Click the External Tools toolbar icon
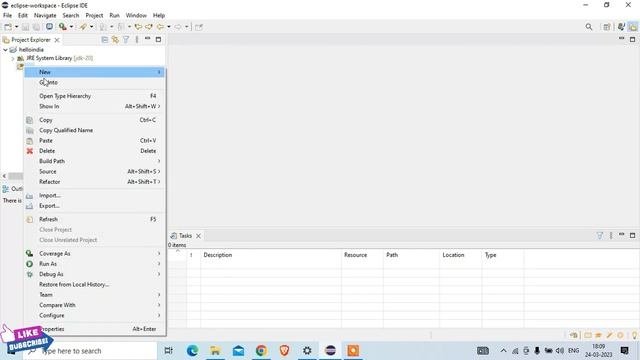Screen dimensions: 640x360 point(83,27)
